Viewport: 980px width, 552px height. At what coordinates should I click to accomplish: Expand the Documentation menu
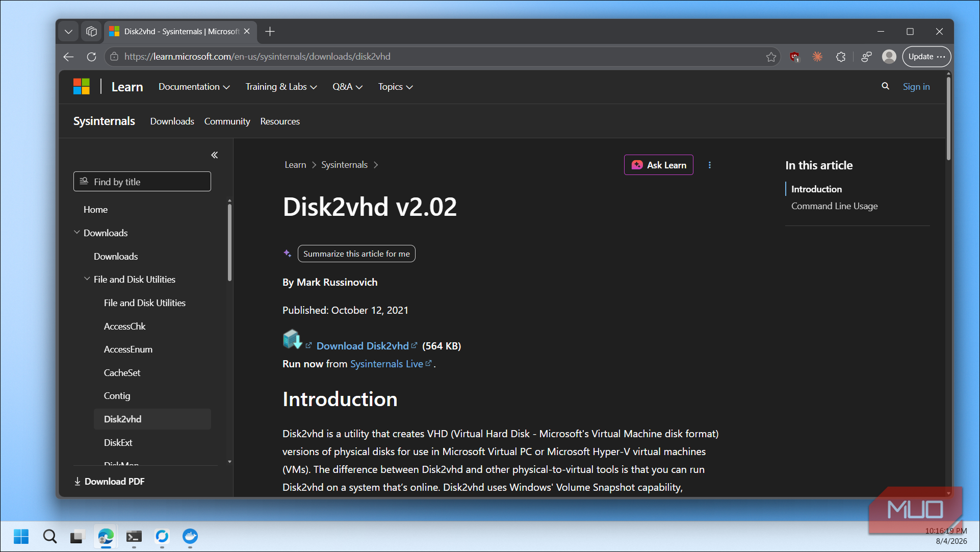tap(194, 87)
